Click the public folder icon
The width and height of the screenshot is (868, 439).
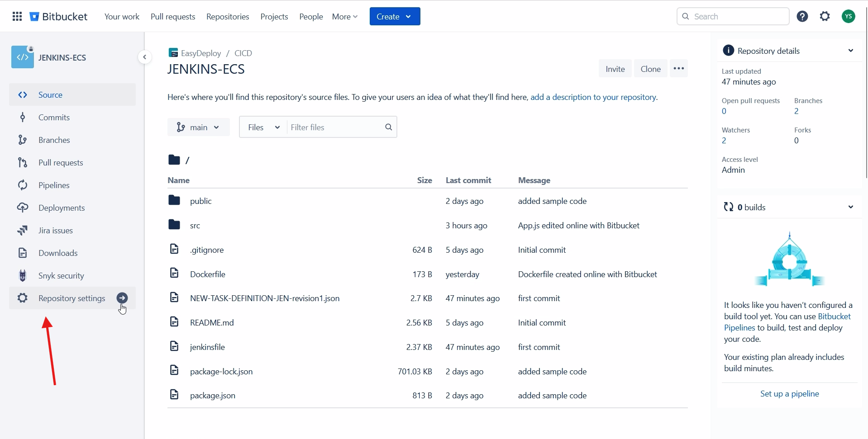(174, 200)
